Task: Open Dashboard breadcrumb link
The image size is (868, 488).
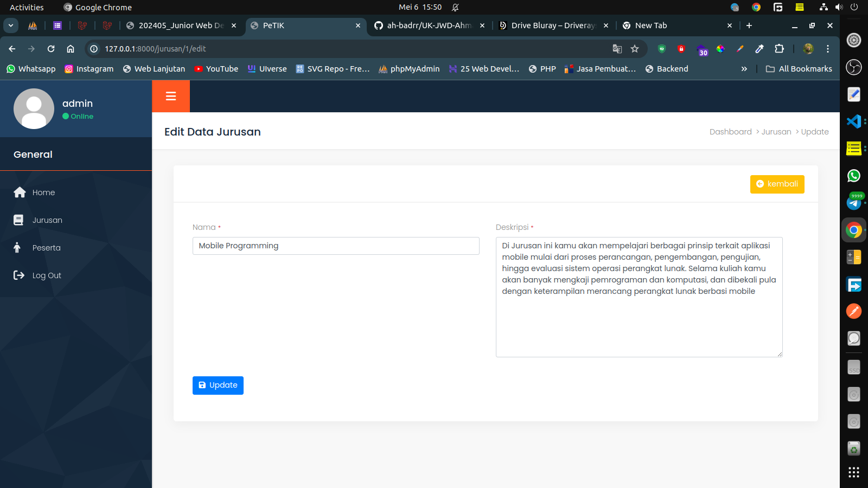Action: tap(730, 132)
